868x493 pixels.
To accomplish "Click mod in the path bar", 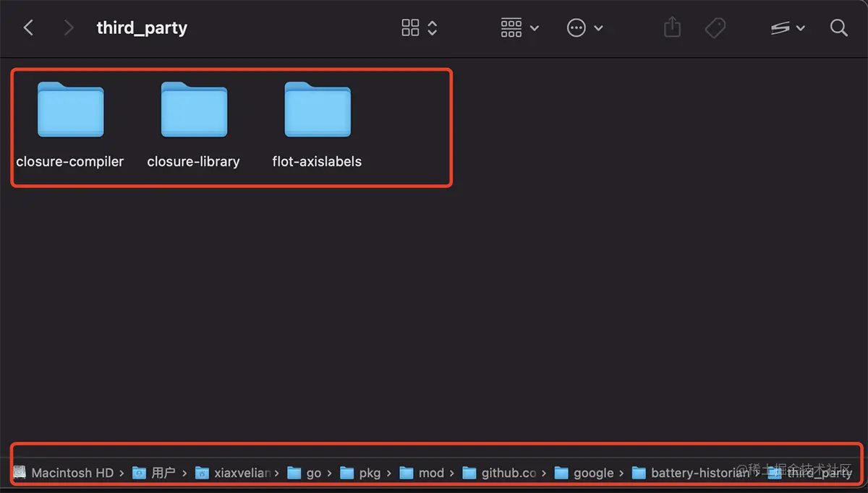I will (422, 473).
